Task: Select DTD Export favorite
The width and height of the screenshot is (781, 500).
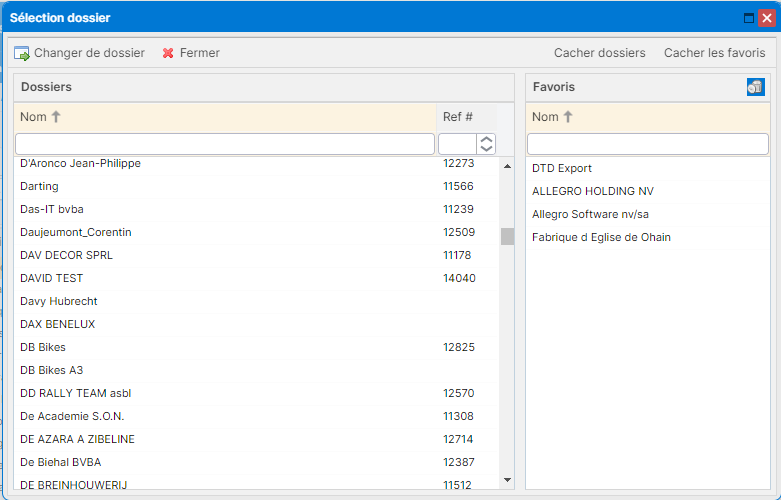Action: click(x=648, y=168)
